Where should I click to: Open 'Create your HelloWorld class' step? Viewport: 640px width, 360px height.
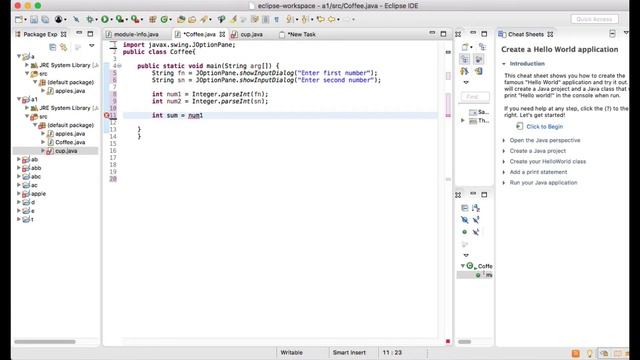(548, 161)
